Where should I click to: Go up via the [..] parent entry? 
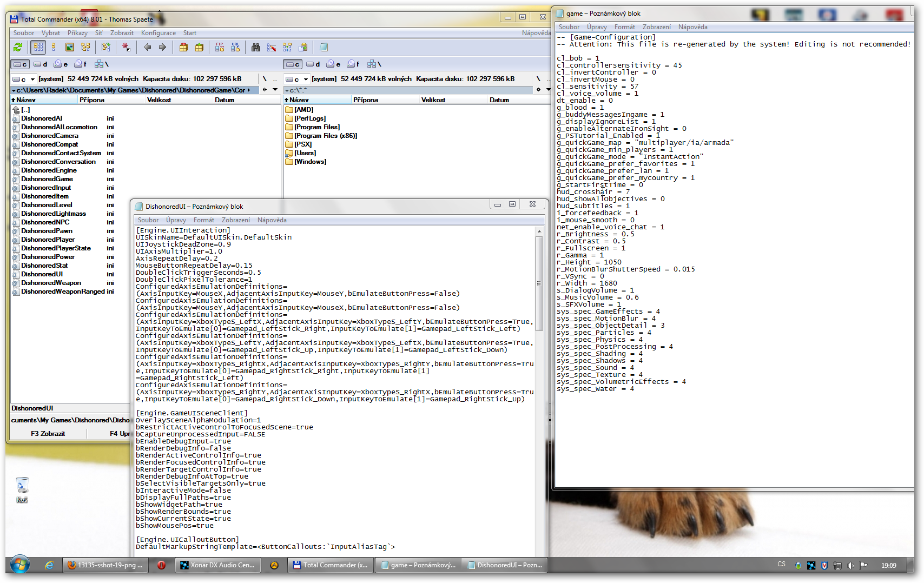[x=22, y=110]
